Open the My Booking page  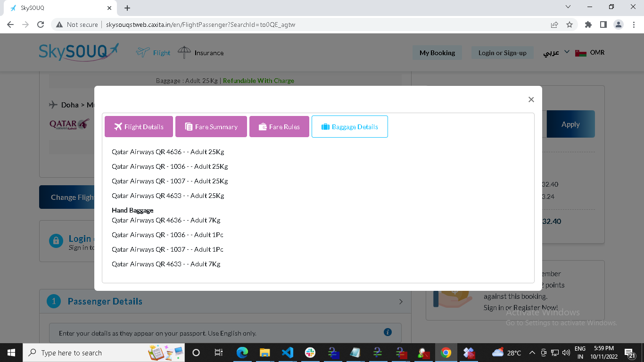click(x=437, y=53)
